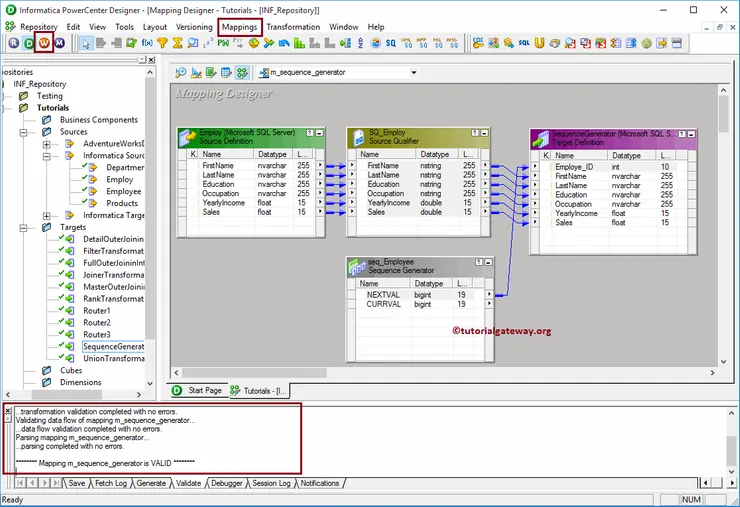Open the Repository menu
The image size is (740, 507).
tap(39, 27)
